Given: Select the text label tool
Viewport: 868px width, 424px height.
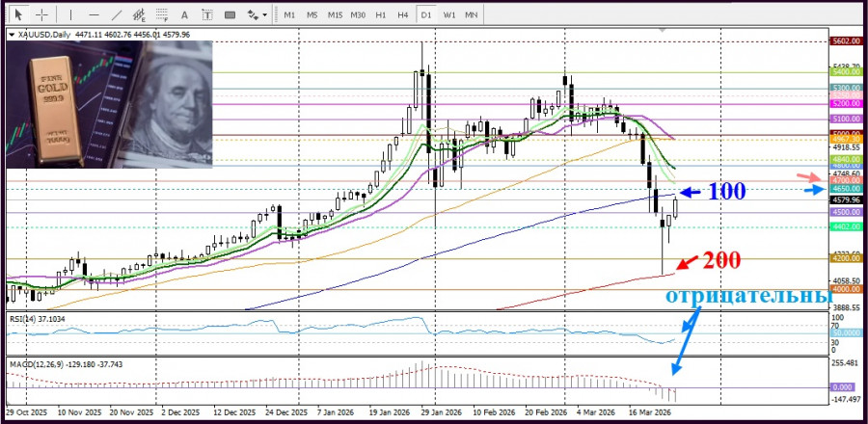Looking at the screenshot, I should click(207, 15).
